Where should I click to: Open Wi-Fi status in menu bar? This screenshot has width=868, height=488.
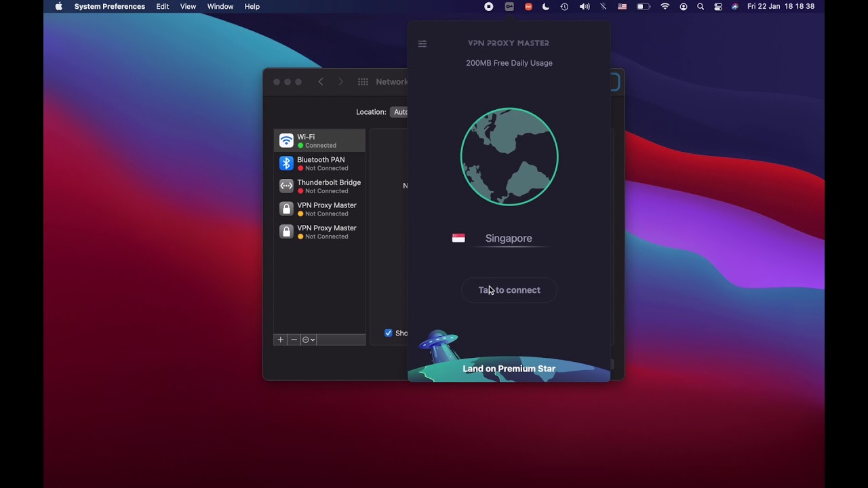(x=665, y=6)
